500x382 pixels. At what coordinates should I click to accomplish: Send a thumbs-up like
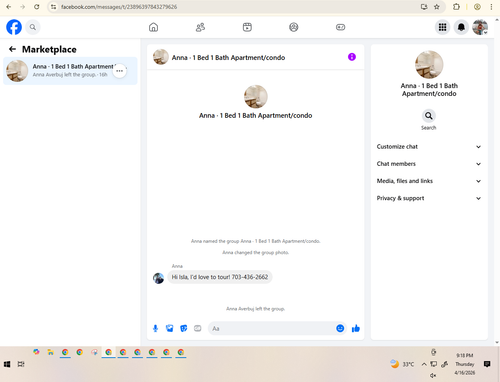(356, 328)
